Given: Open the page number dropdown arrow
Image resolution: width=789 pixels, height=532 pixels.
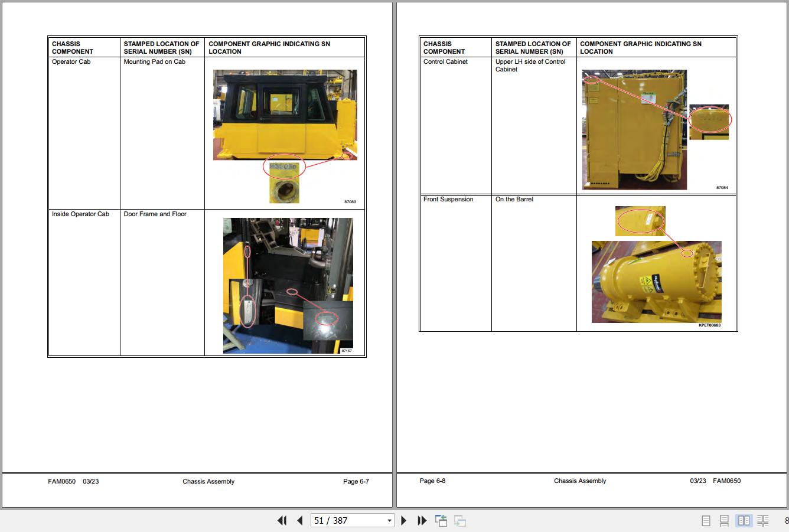Looking at the screenshot, I should tap(389, 520).
